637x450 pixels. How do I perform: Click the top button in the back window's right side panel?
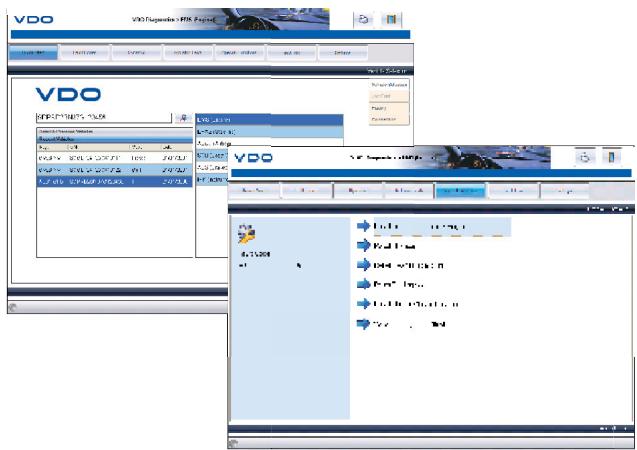pos(389,85)
